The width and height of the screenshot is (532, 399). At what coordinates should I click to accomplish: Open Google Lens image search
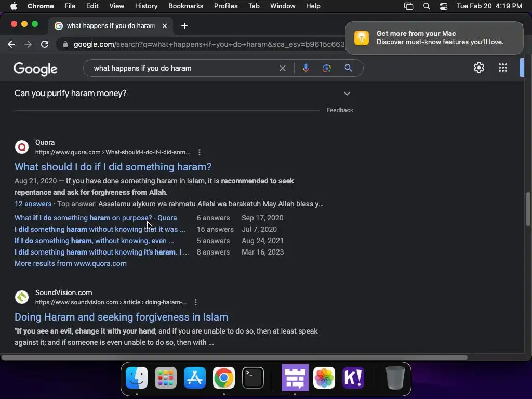[x=326, y=68]
